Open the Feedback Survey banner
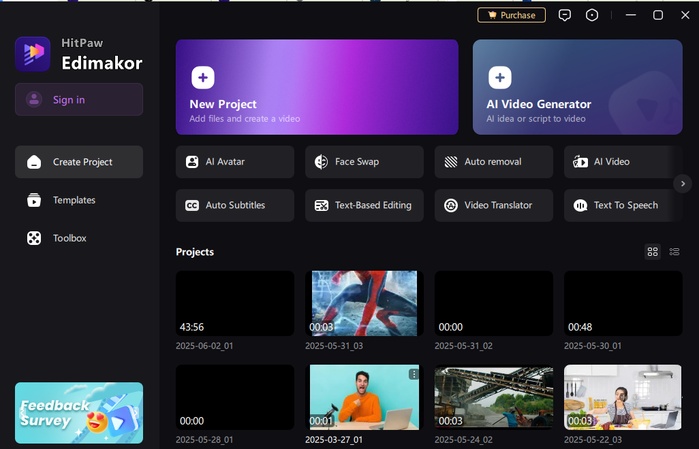699x449 pixels. point(79,413)
